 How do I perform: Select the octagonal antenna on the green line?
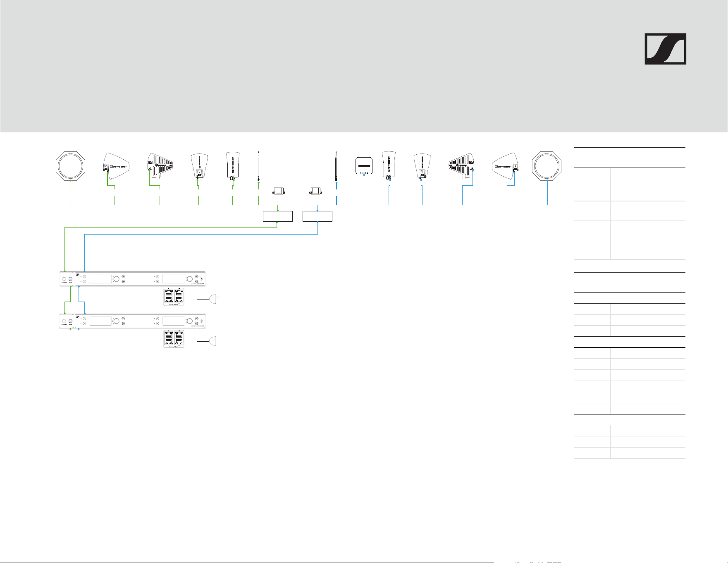click(x=71, y=165)
